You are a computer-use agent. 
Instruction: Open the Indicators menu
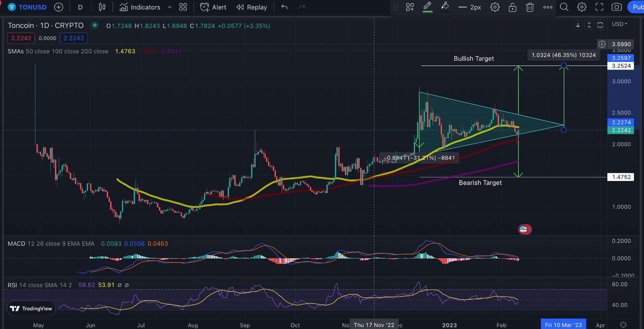pyautogui.click(x=140, y=7)
